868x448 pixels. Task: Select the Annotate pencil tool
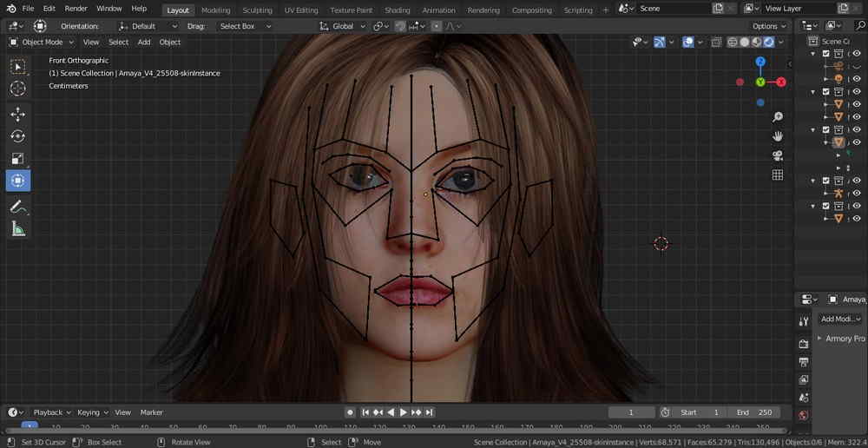17,208
